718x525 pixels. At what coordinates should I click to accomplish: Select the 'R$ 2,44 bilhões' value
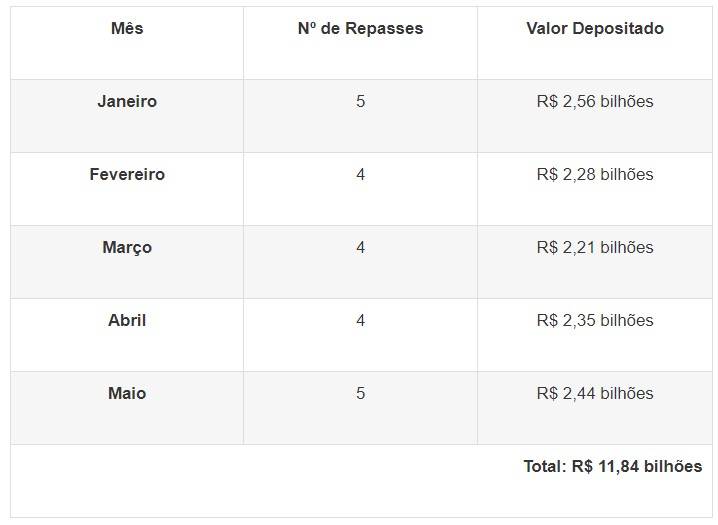595,394
